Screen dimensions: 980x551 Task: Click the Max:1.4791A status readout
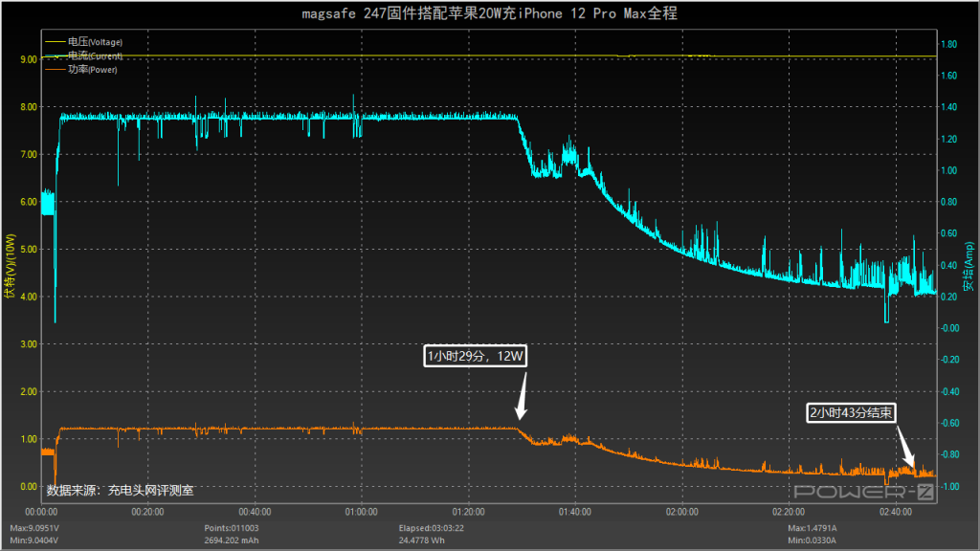tap(813, 528)
